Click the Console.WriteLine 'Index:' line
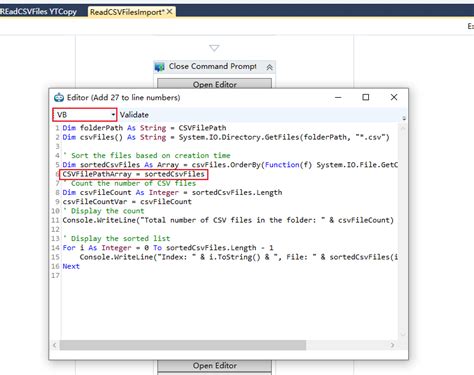 pyautogui.click(x=238, y=257)
